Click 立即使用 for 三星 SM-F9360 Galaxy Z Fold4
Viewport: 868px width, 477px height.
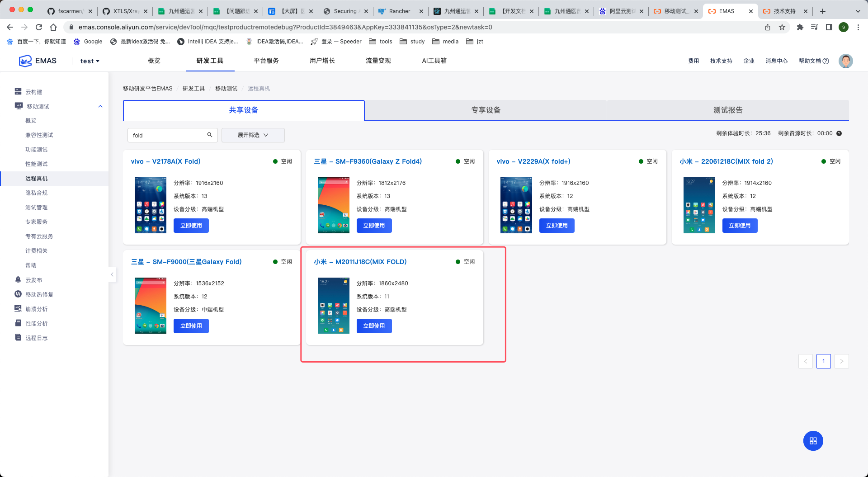[374, 226]
